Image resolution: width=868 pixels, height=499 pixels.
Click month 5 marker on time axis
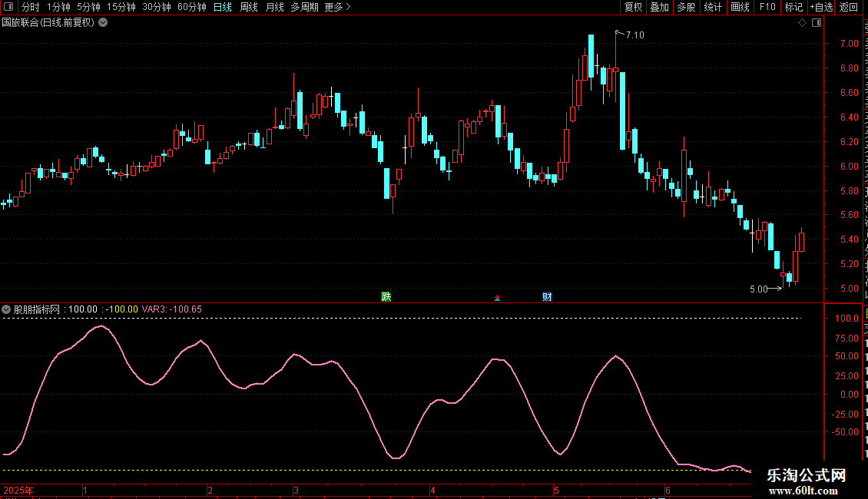pos(556,490)
